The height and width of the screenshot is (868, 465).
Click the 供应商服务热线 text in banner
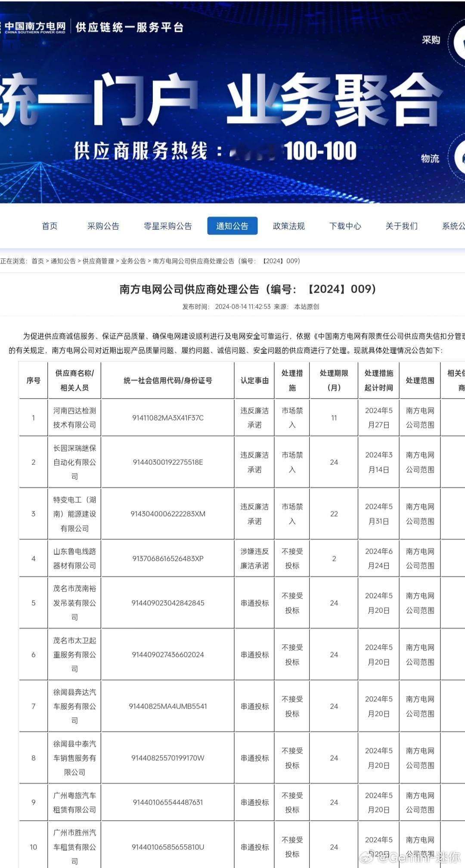141,151
